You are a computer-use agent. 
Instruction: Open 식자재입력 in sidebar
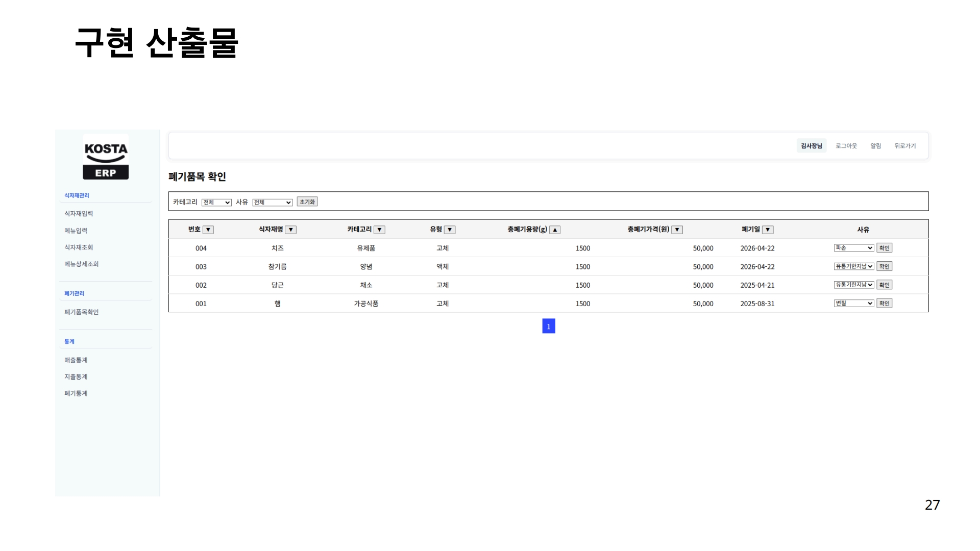point(79,214)
